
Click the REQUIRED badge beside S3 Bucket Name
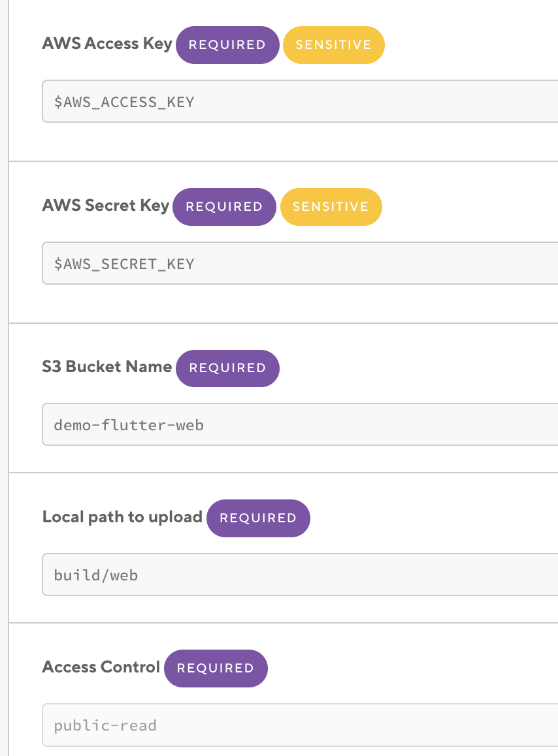coord(227,368)
